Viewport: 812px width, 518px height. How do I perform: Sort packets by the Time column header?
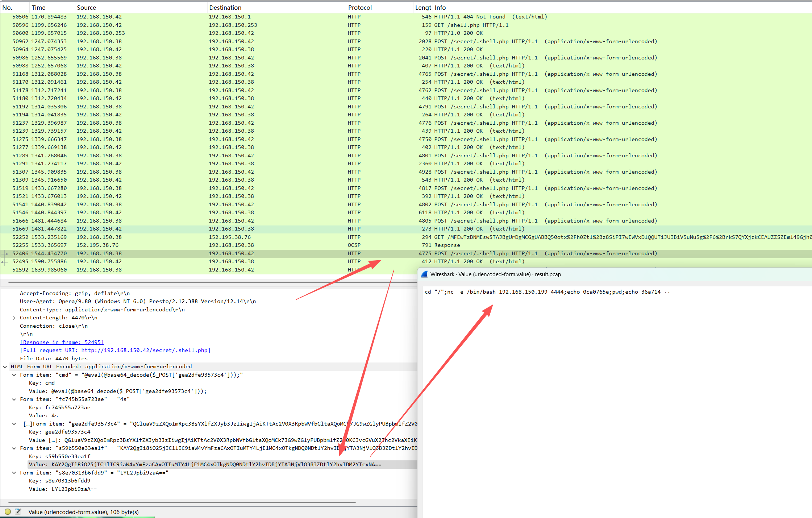(x=38, y=8)
